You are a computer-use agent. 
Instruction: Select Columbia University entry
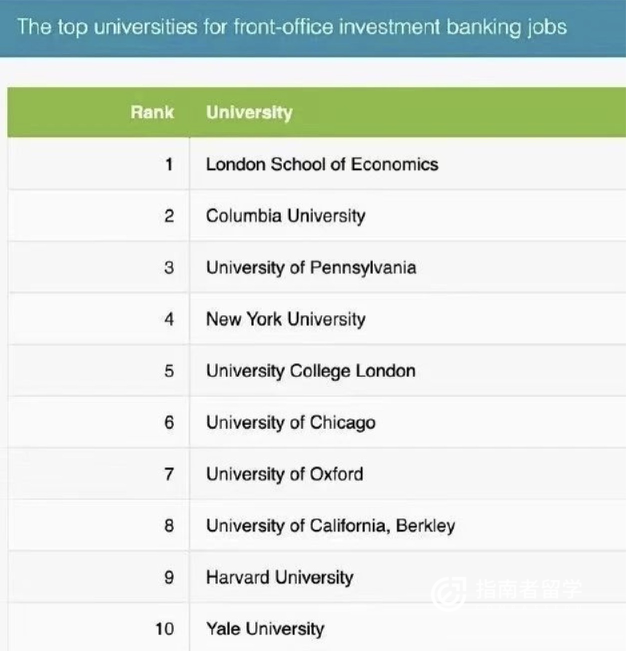coord(286,216)
